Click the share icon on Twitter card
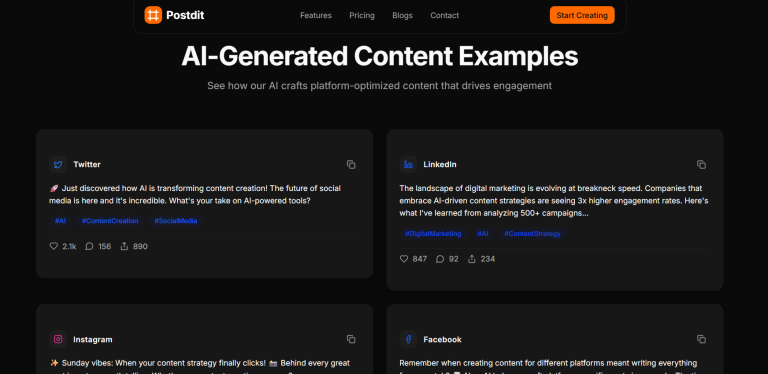Screen dimensions: 768x374 [124, 246]
